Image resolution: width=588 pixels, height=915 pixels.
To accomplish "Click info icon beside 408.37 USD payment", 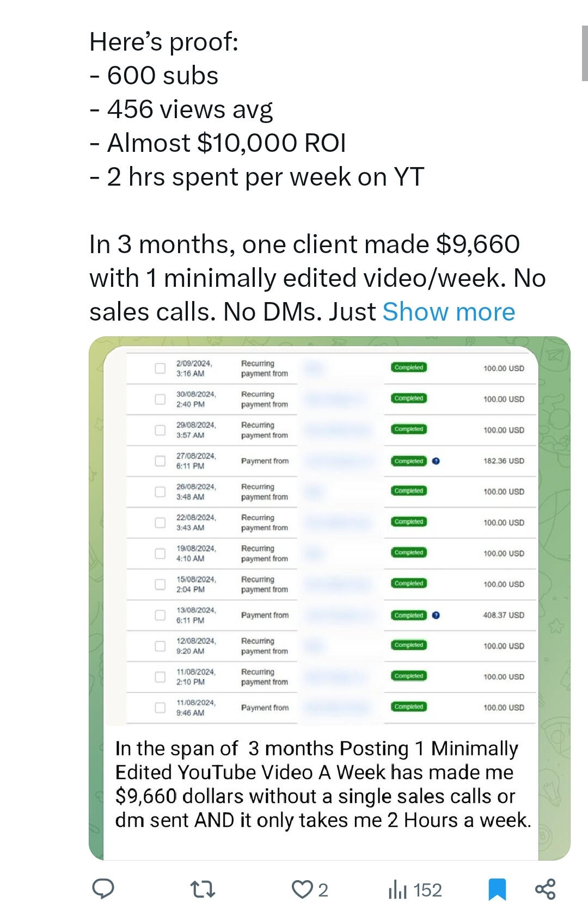I will click(x=436, y=615).
